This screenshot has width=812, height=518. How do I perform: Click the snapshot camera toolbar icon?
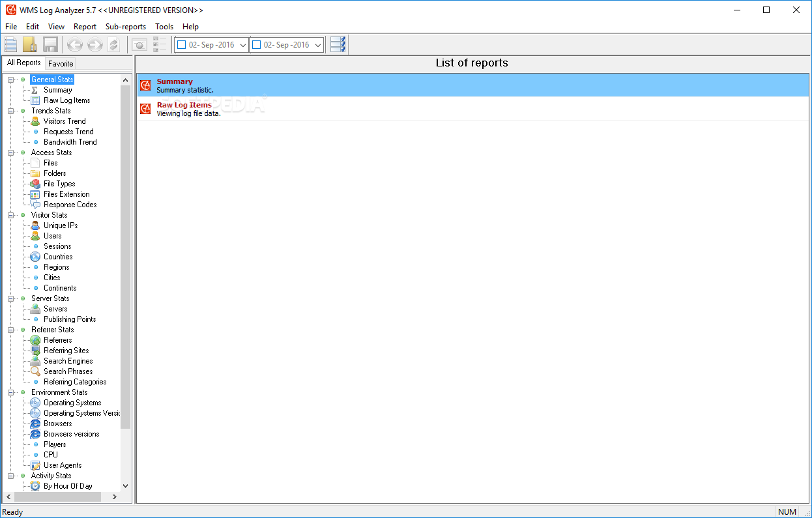139,45
